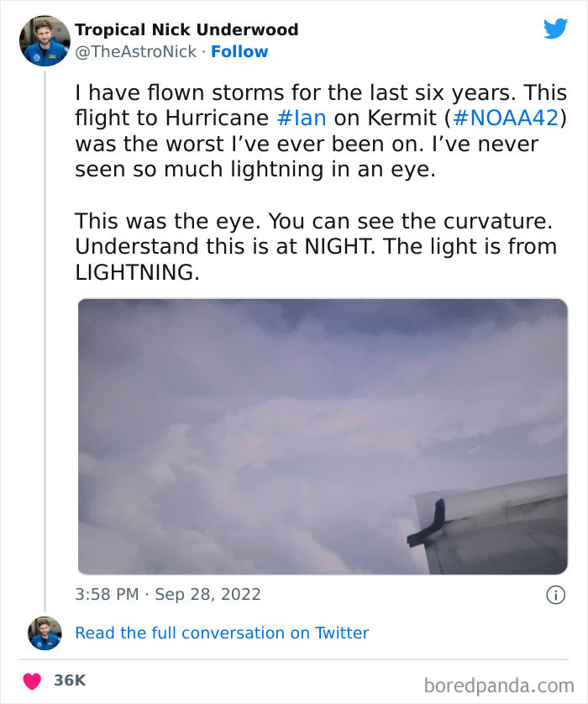Click the 3:58 PM · Sep 28, 2022 timestamp
Image resolution: width=588 pixels, height=704 pixels.
168,595
